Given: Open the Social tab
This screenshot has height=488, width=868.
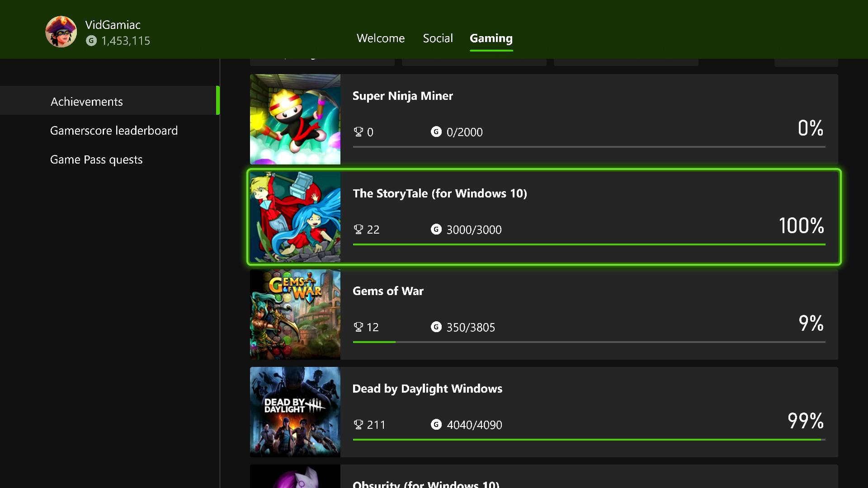Looking at the screenshot, I should (x=438, y=38).
